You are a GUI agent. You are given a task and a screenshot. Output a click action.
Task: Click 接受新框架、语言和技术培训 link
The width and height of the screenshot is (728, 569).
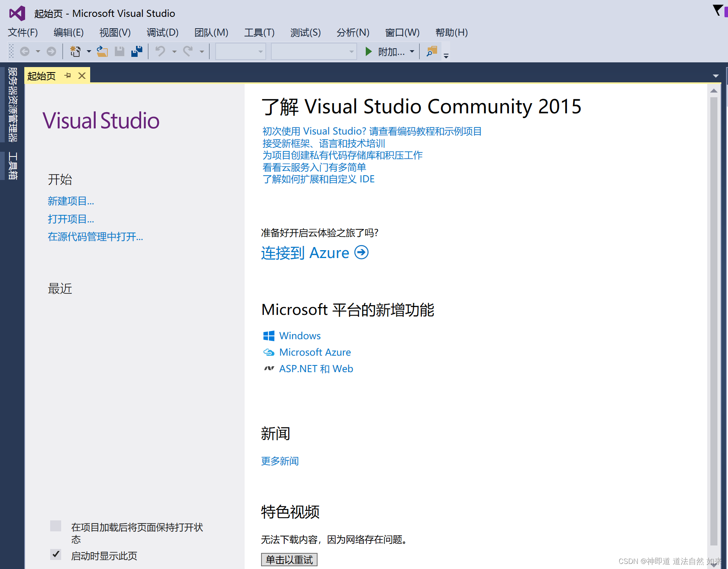tap(324, 143)
